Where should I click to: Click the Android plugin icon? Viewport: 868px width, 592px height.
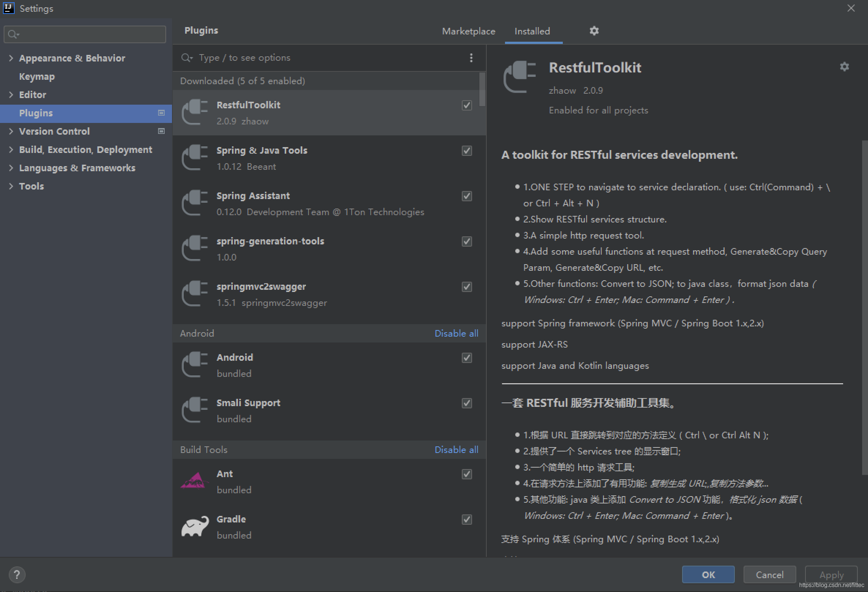(x=194, y=365)
